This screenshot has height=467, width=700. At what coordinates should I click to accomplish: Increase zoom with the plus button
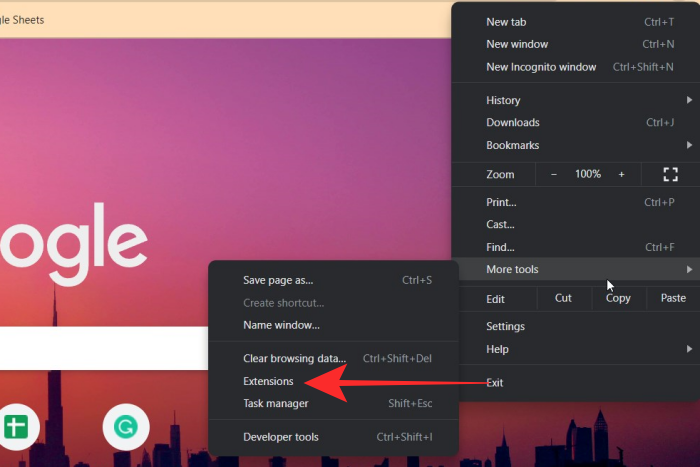[621, 174]
